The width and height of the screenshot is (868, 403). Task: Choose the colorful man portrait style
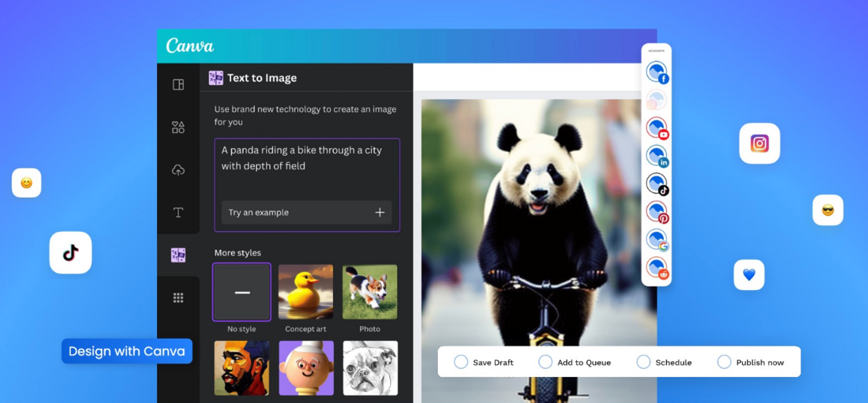coord(242,368)
